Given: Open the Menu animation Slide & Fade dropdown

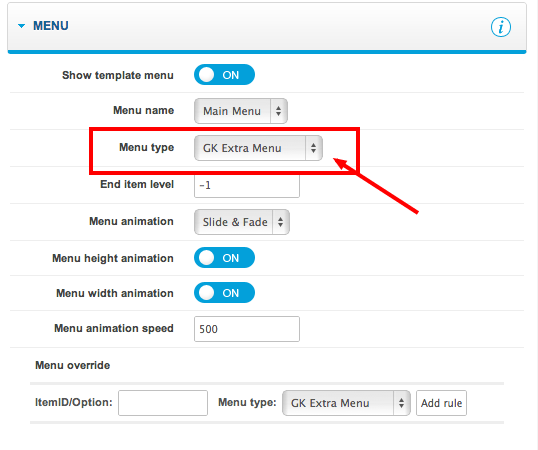Looking at the screenshot, I should (242, 222).
